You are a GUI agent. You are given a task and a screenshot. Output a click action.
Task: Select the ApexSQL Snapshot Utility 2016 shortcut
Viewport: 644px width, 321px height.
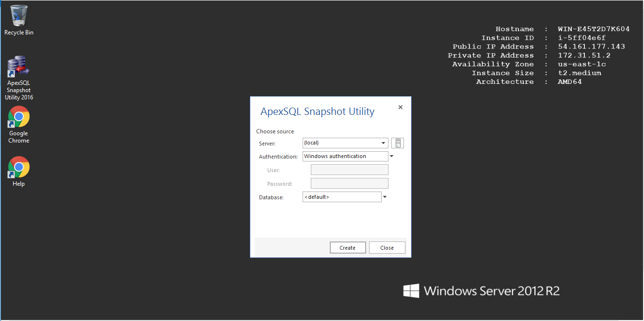click(19, 67)
